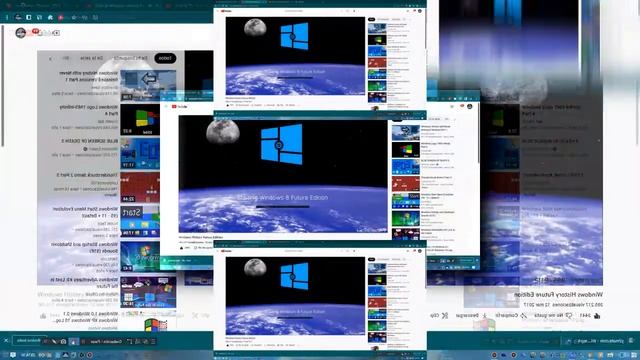Image resolution: width=640 pixels, height=360 pixels.
Task: Click the top window's video player
Action: pyautogui.click(x=295, y=56)
